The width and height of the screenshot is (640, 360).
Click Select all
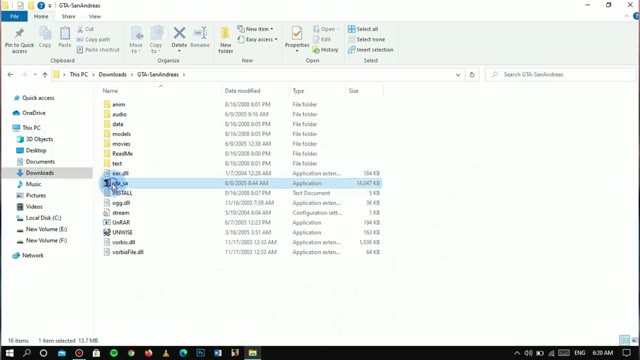tap(363, 29)
